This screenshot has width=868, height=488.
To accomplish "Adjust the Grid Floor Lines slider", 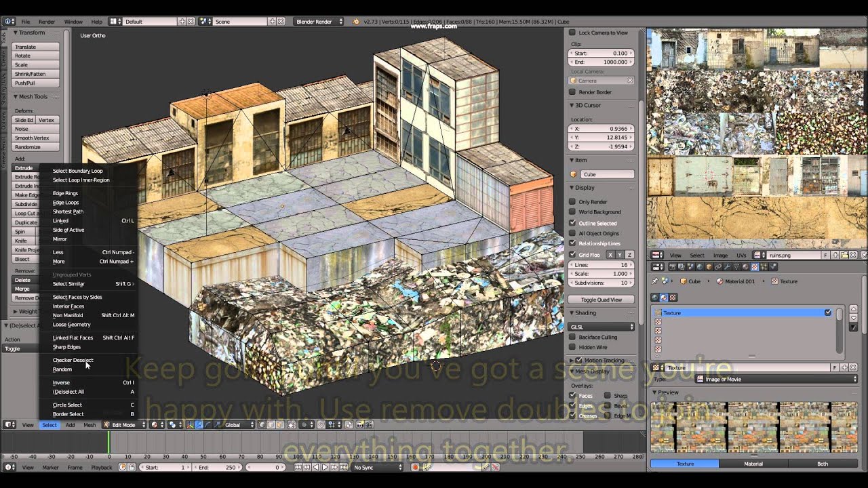I will click(601, 265).
